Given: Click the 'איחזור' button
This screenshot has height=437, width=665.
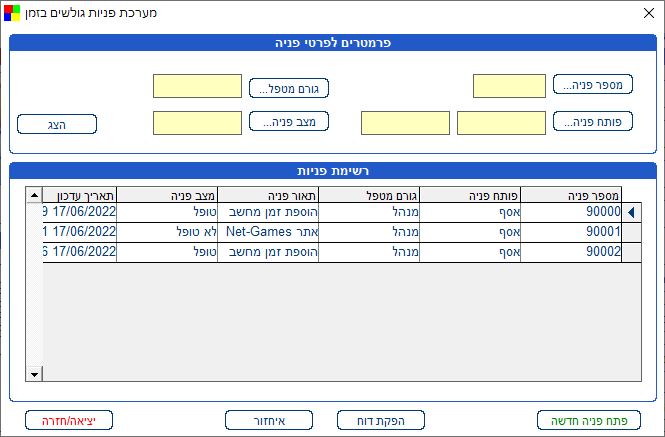Looking at the screenshot, I should (269, 420).
